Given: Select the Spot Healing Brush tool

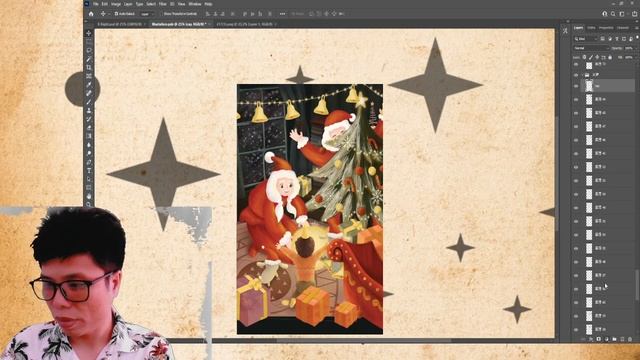Looking at the screenshot, I should pos(89,93).
